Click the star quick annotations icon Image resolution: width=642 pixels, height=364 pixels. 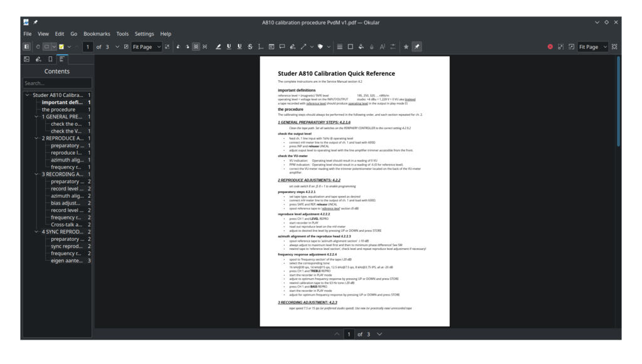(x=406, y=47)
